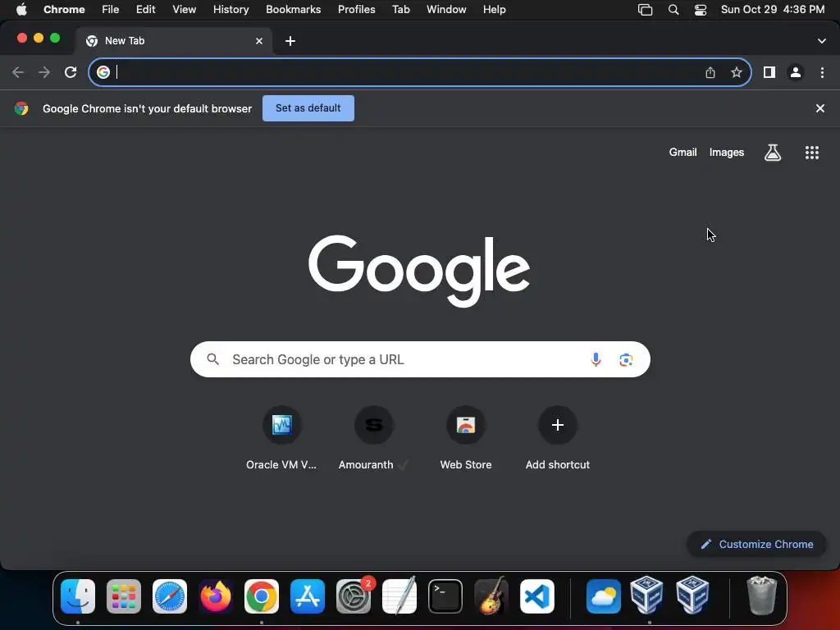Launch GarageBand from the Dock
Image resolution: width=840 pixels, height=630 pixels.
tap(491, 596)
